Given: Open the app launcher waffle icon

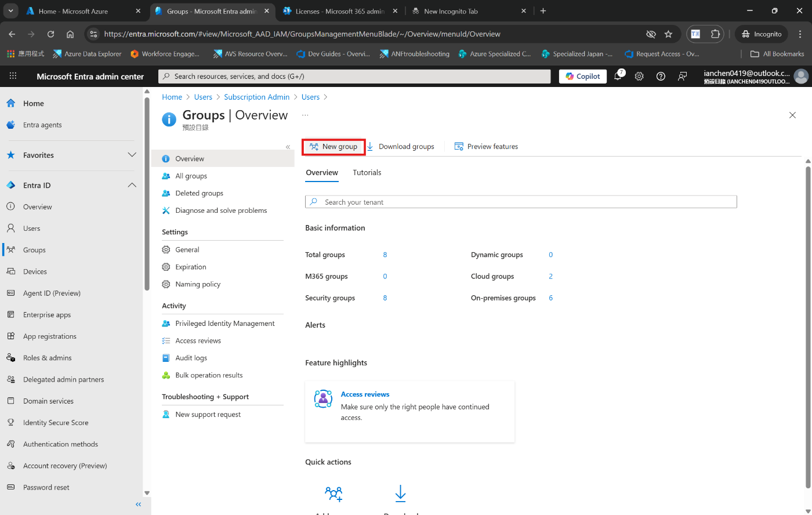Looking at the screenshot, I should (13, 76).
